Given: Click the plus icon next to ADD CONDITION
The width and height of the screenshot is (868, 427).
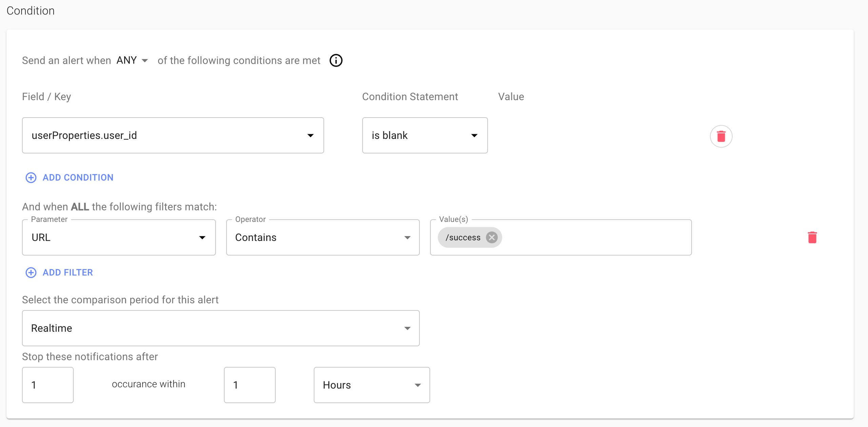Looking at the screenshot, I should click(x=31, y=177).
